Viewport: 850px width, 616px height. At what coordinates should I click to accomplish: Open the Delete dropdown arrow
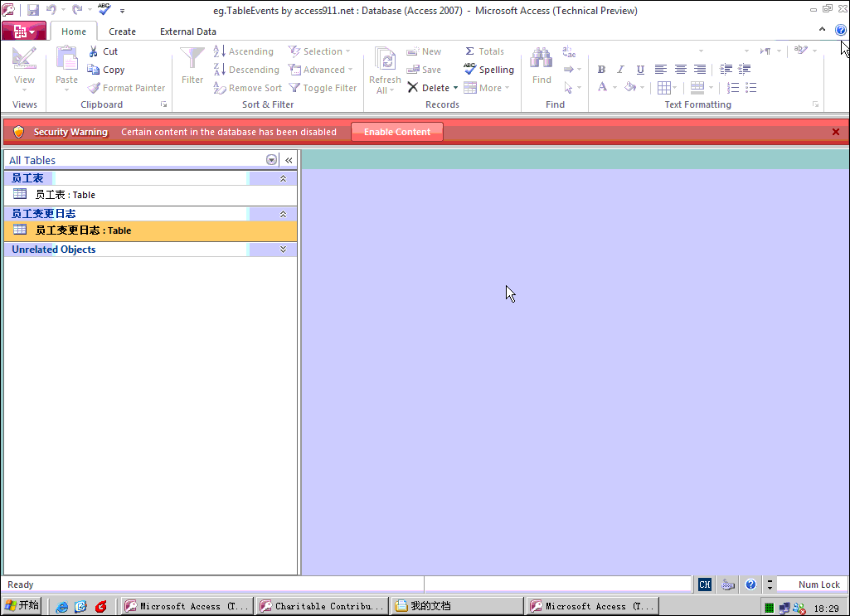(x=455, y=88)
